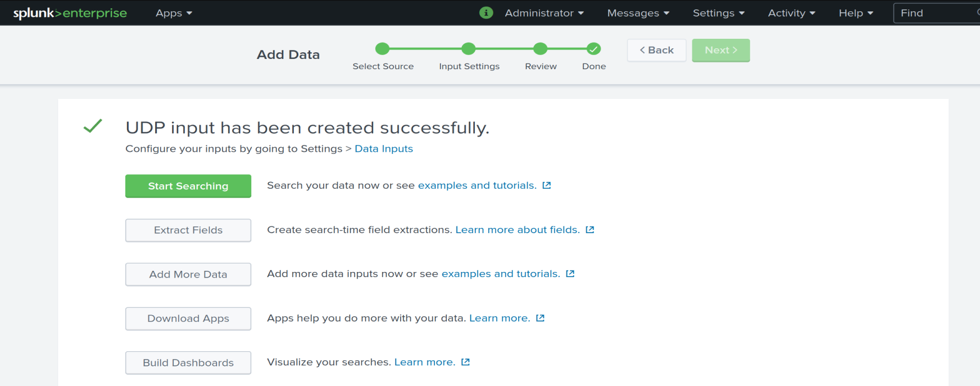
Task: Click the Build Dashboards button
Action: pos(188,363)
